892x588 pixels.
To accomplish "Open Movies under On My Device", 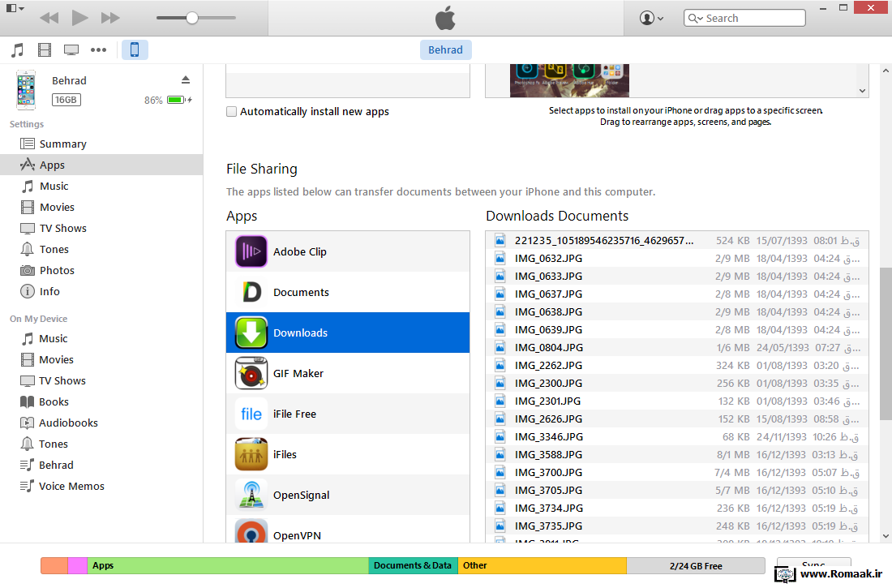I will (101, 360).
